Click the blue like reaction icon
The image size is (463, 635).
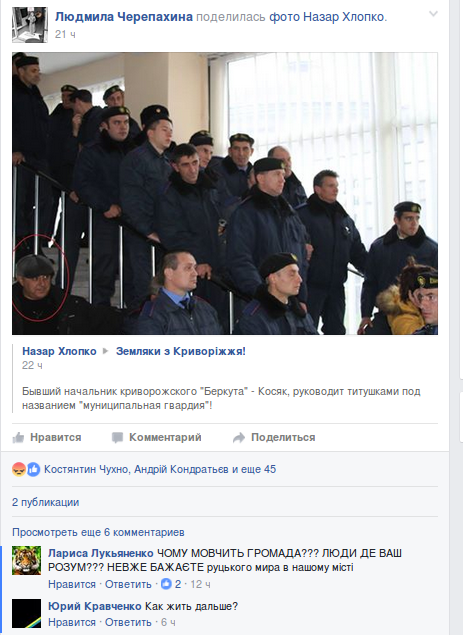[33, 469]
